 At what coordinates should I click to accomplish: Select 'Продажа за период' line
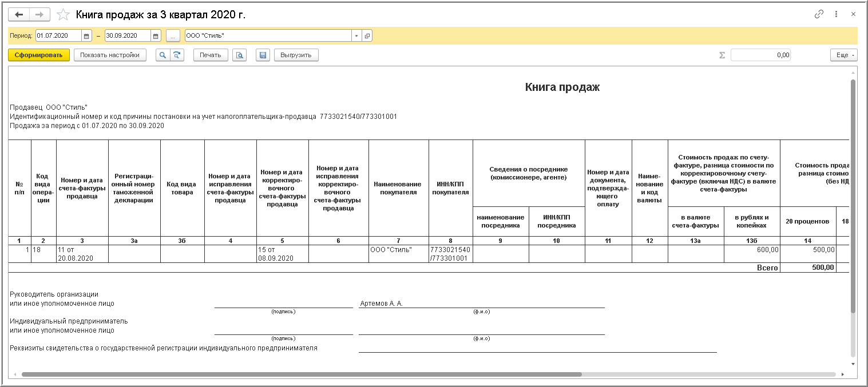click(x=87, y=126)
